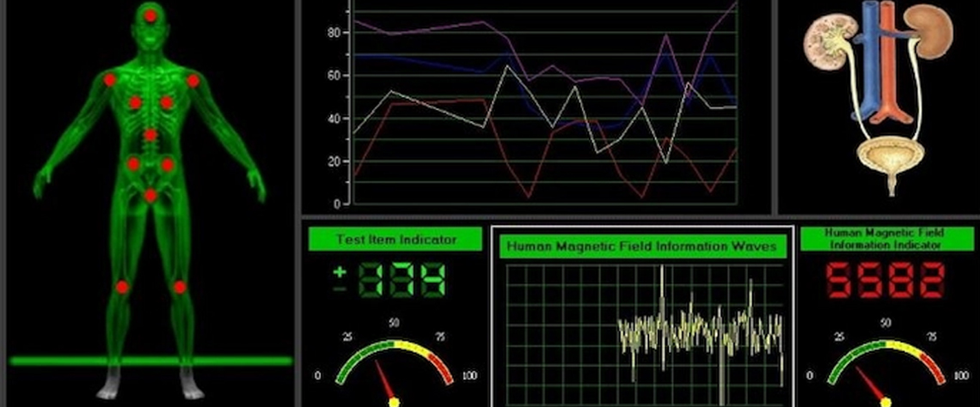Click the red 5582 digital display
The image size is (980, 407).
coord(885,281)
